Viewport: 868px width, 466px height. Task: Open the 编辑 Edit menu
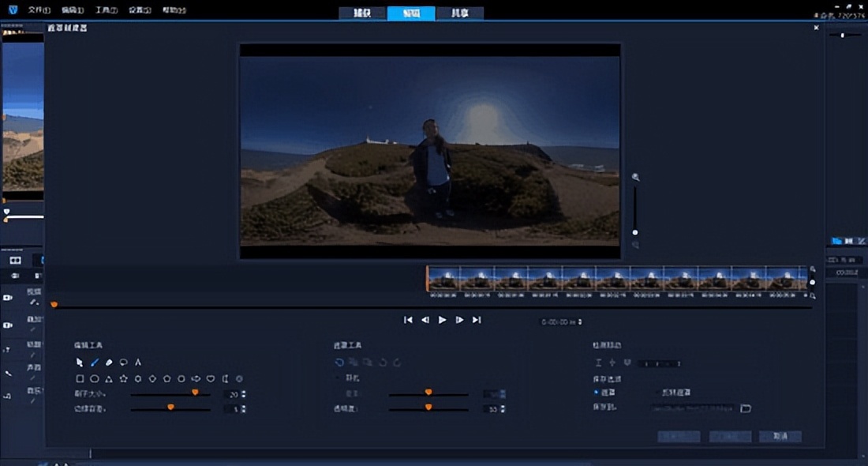tap(73, 10)
